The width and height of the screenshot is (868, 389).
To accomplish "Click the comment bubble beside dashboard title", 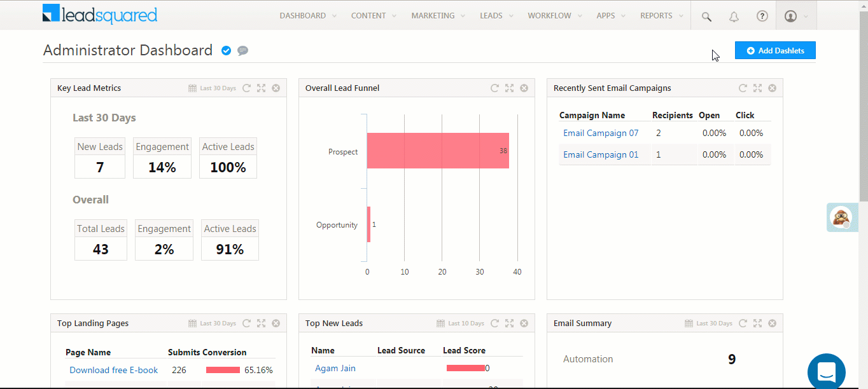I will click(242, 51).
